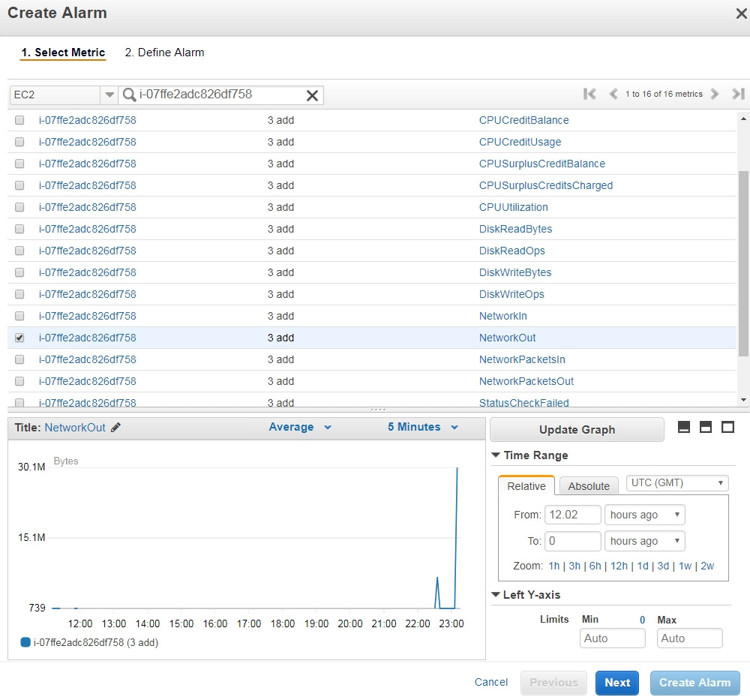Open the DiskWriteBytes metric link

515,272
